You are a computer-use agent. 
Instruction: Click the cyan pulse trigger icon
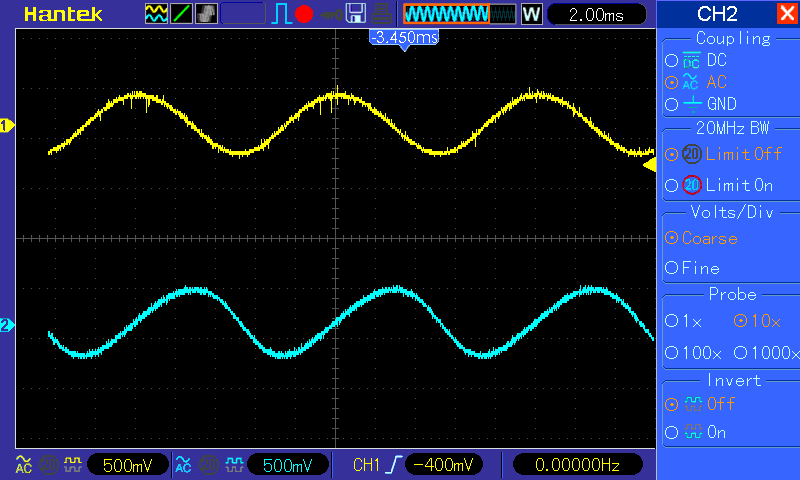point(281,14)
